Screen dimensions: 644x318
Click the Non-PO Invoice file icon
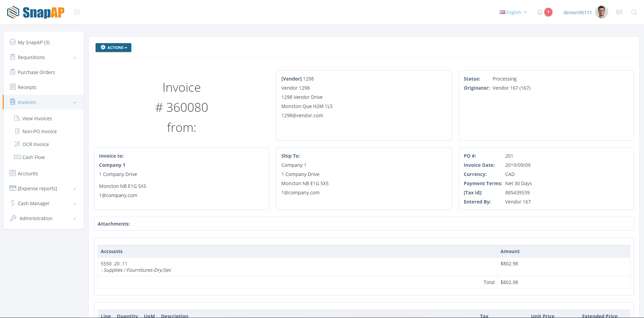click(17, 131)
